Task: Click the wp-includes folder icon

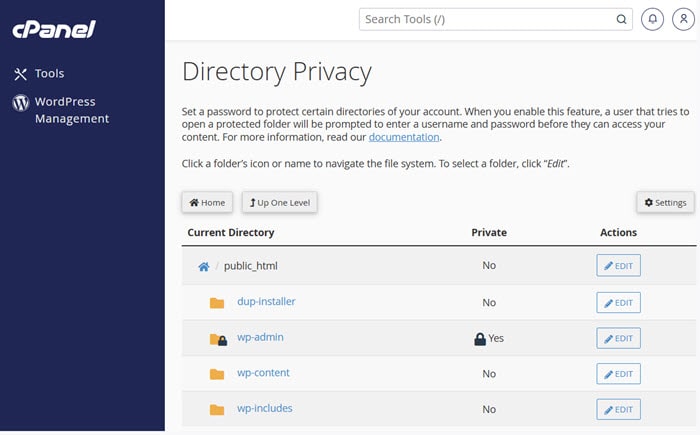Action: coord(217,410)
